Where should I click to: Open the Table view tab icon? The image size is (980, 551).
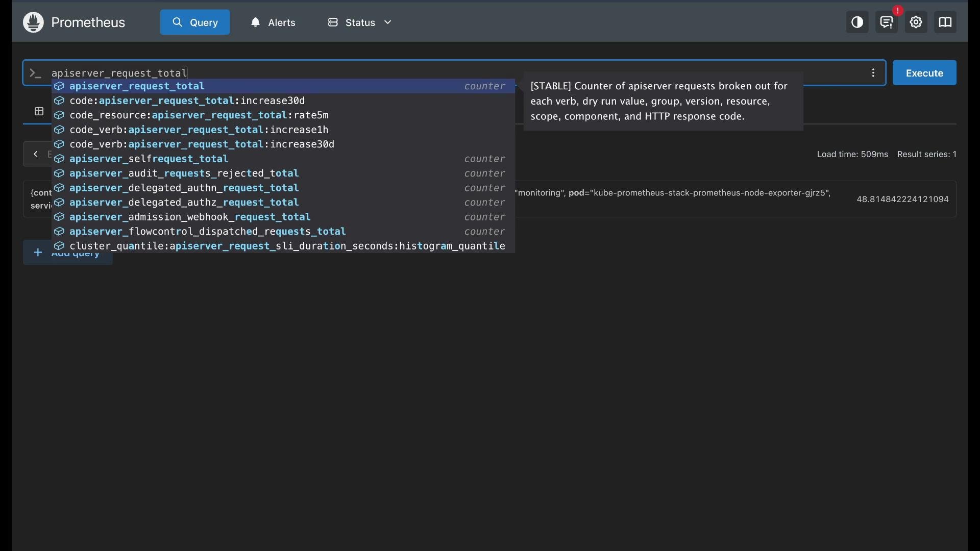(x=39, y=111)
